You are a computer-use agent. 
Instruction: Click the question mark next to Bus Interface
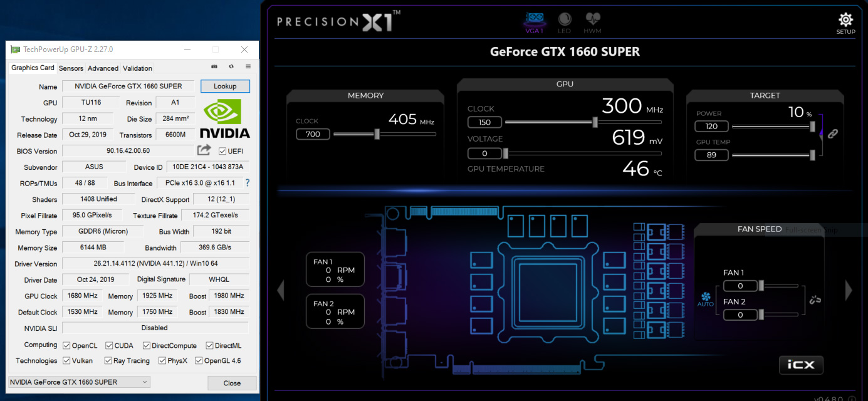click(x=248, y=183)
